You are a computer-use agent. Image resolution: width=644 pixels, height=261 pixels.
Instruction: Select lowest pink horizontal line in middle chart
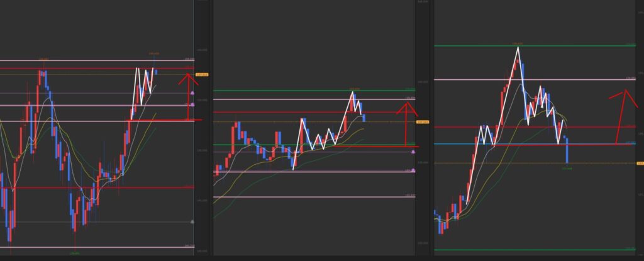coord(314,197)
